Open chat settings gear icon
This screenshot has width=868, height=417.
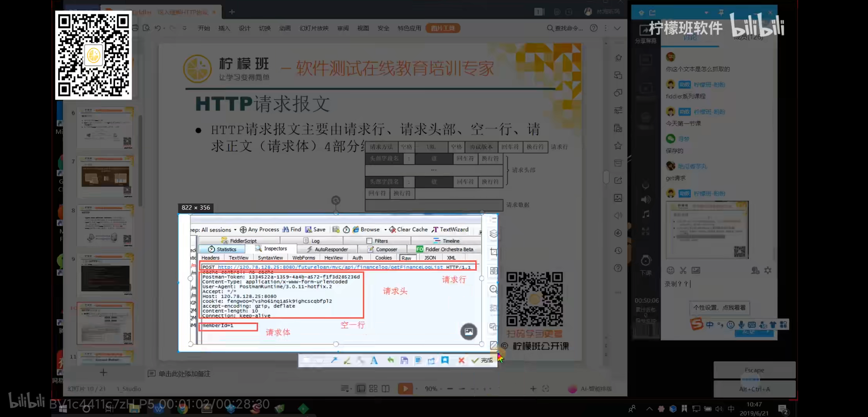[768, 270]
